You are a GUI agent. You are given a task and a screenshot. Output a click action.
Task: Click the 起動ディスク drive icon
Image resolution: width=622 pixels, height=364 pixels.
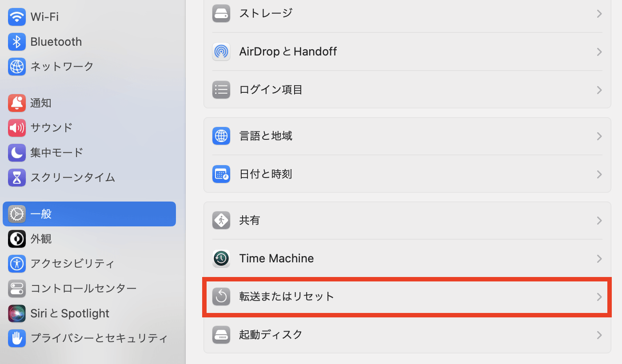click(x=221, y=334)
